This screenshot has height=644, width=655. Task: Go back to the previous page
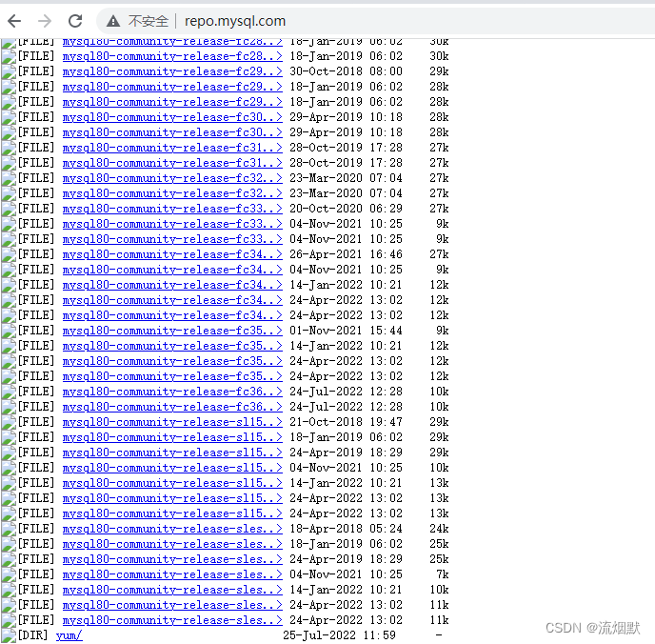(x=14, y=21)
